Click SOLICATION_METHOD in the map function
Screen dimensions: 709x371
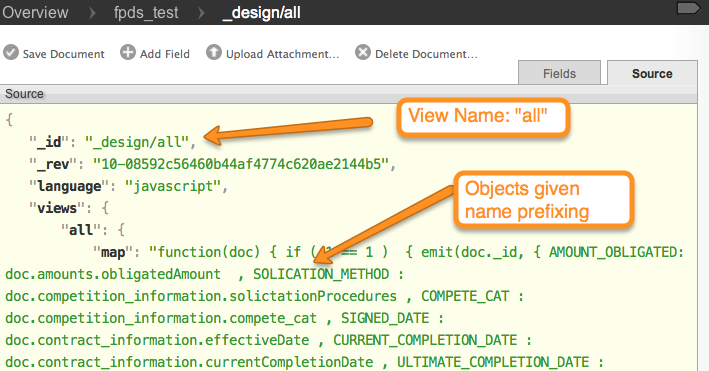[321, 274]
